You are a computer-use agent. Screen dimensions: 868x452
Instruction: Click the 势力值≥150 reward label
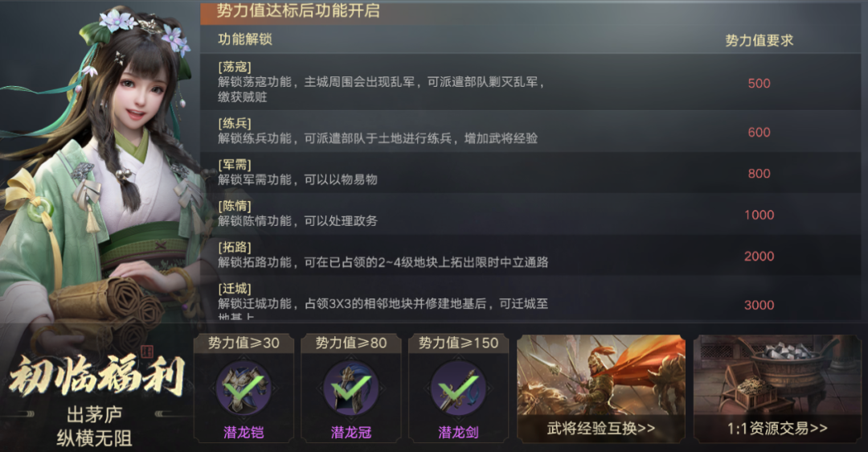pos(458,343)
